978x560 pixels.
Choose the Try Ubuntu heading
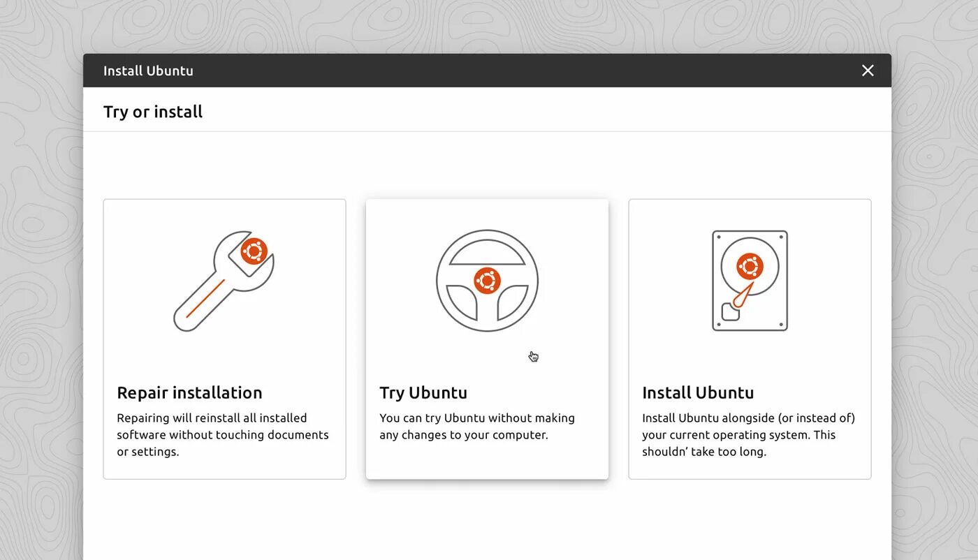tap(423, 392)
